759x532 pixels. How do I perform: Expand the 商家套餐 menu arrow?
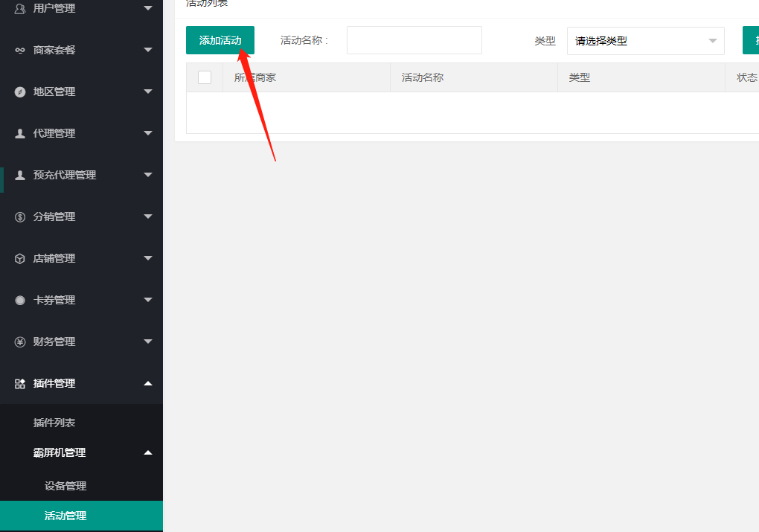point(148,49)
